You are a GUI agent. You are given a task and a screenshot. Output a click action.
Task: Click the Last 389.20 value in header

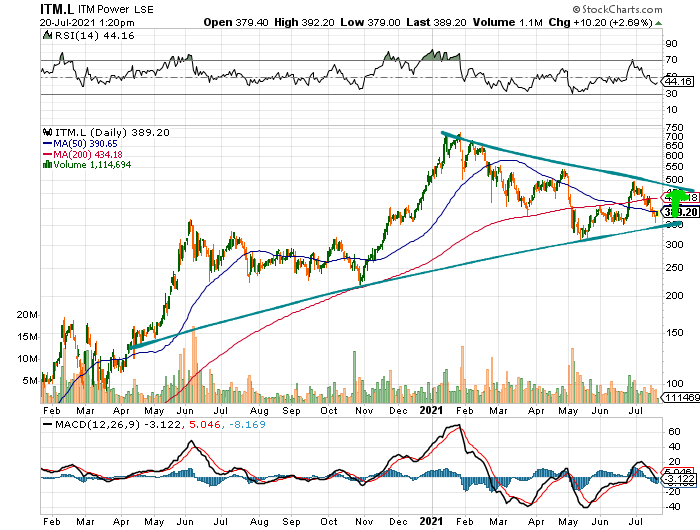(436, 22)
